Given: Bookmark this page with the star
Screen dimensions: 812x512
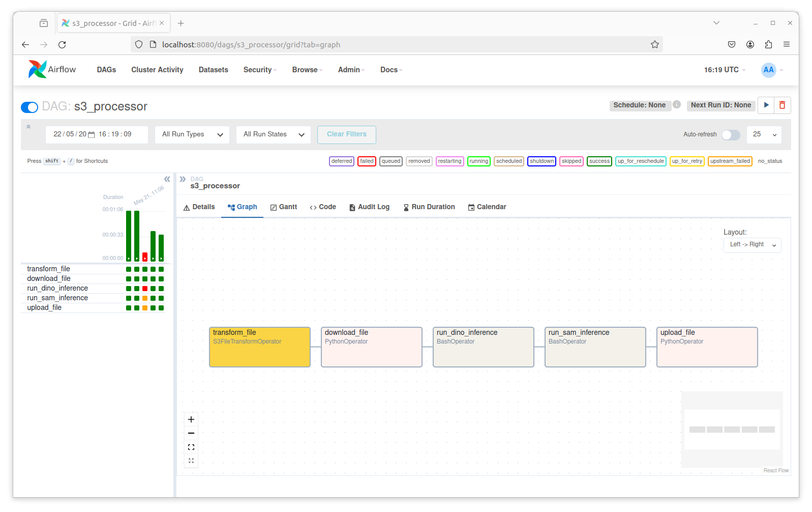Looking at the screenshot, I should click(x=654, y=45).
